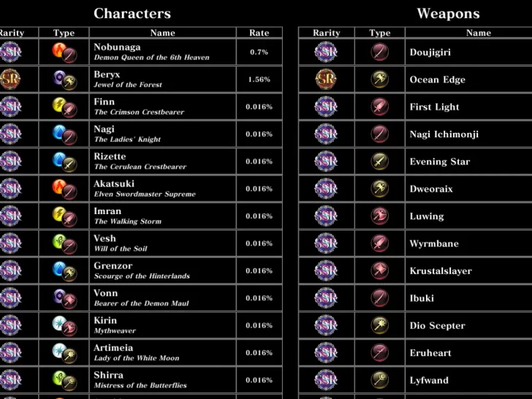Select the Weapons section heading
Screen dimensions: 532x399
click(448, 13)
